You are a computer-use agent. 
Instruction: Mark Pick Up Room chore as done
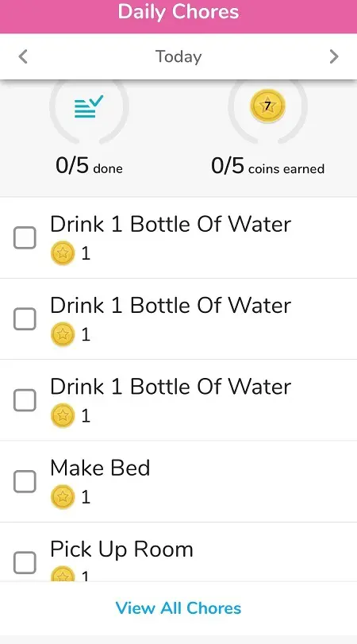click(x=25, y=563)
